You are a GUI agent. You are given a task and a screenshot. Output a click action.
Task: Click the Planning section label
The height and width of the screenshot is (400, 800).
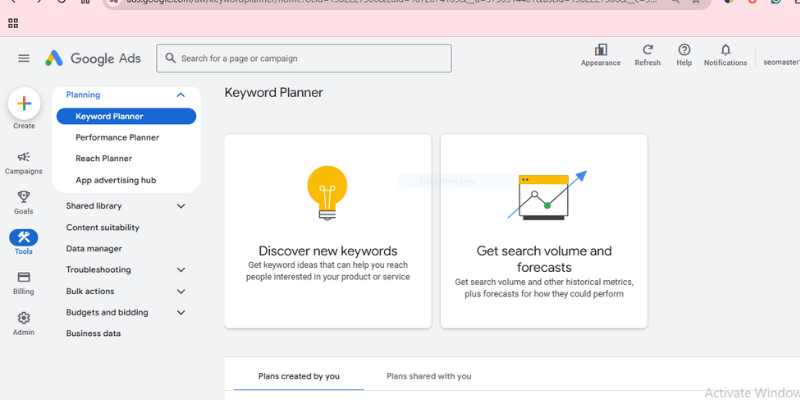83,95
